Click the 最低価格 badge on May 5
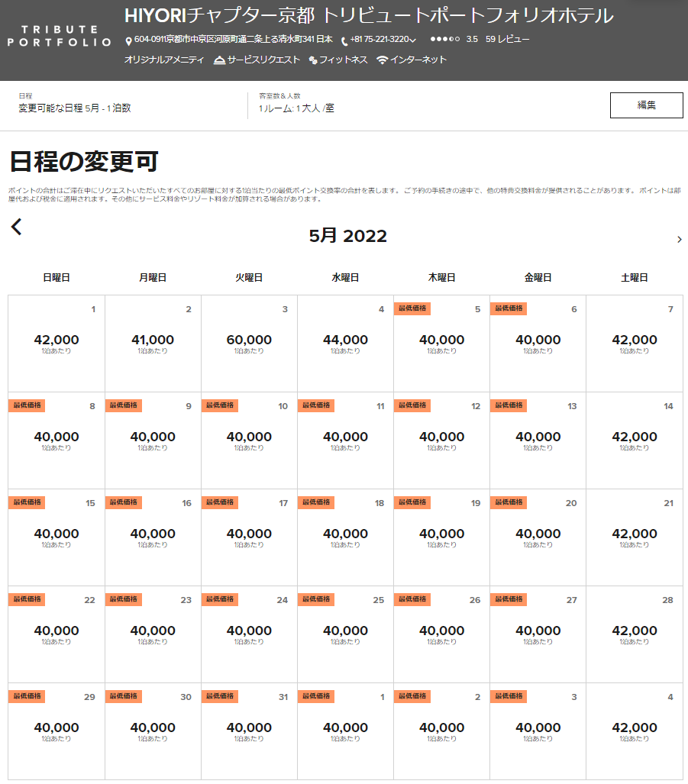Screen dimensions: 688x784 coord(412,308)
